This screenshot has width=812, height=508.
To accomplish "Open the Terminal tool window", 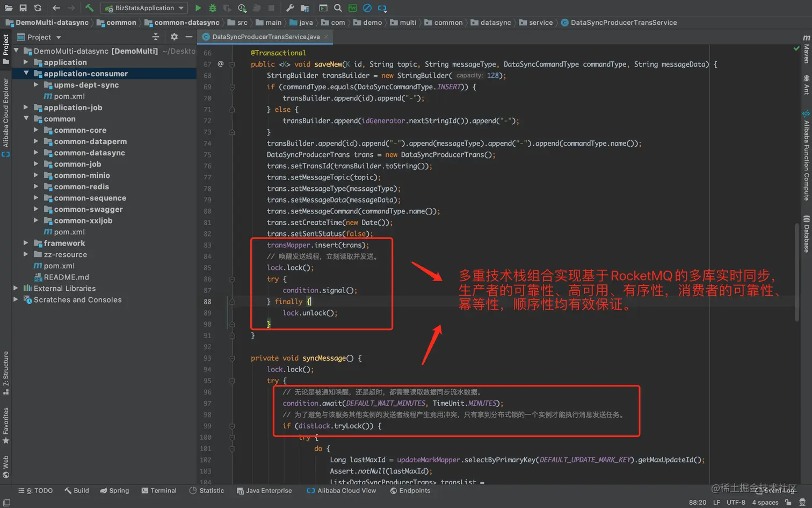I will [159, 490].
